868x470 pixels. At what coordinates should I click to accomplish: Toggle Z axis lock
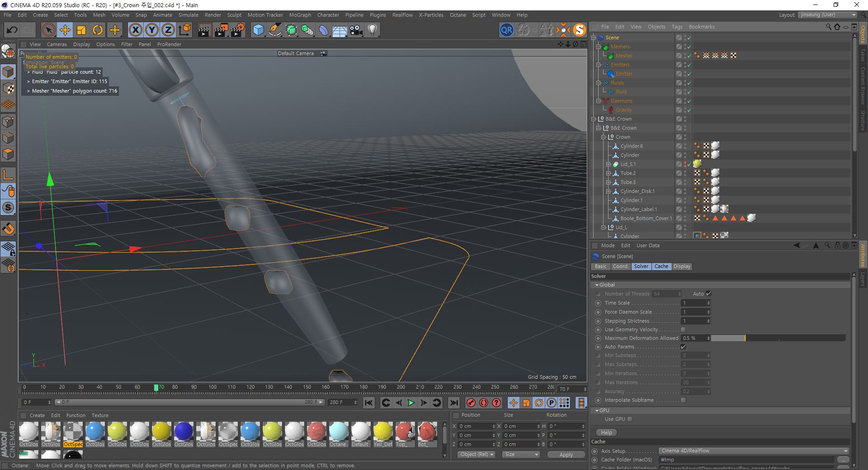click(x=168, y=30)
